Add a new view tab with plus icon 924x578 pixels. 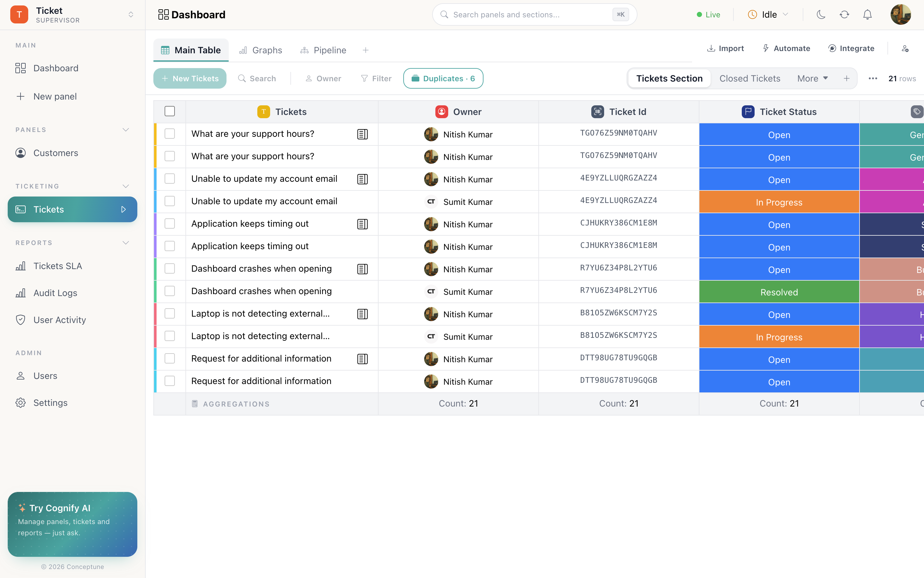coord(365,50)
